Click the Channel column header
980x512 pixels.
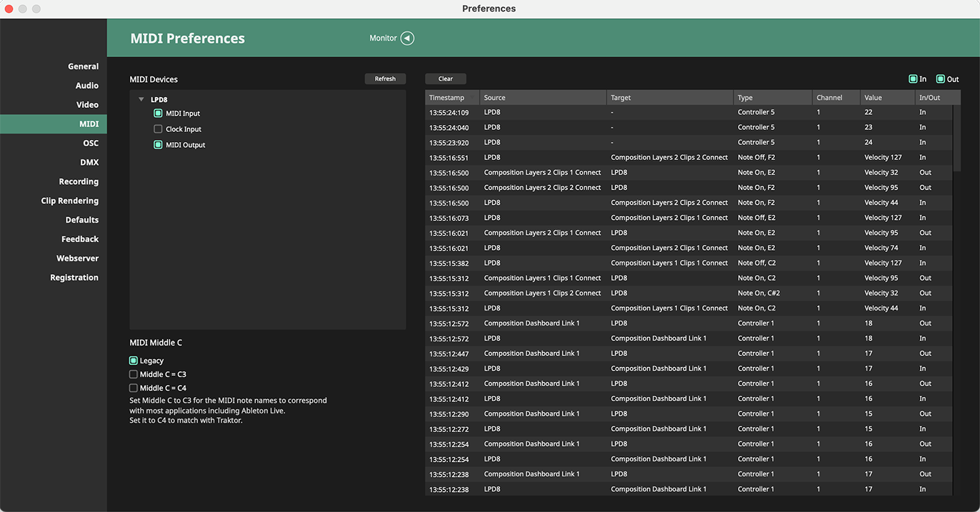coord(829,98)
